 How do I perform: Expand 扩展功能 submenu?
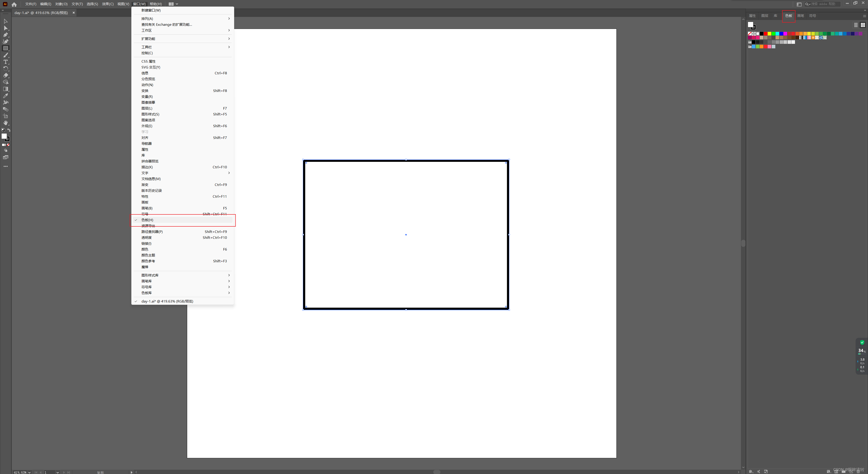coord(183,39)
